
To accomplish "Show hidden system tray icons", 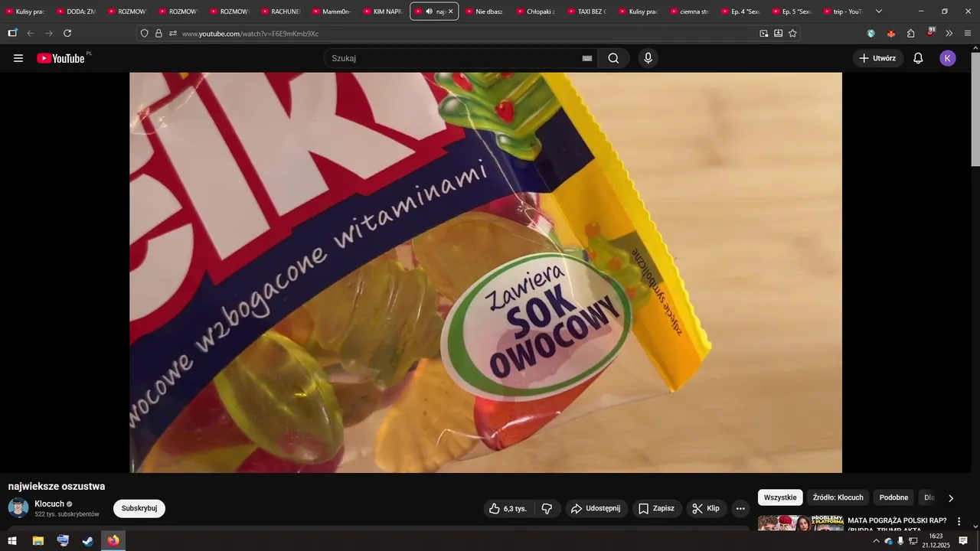I will point(876,541).
